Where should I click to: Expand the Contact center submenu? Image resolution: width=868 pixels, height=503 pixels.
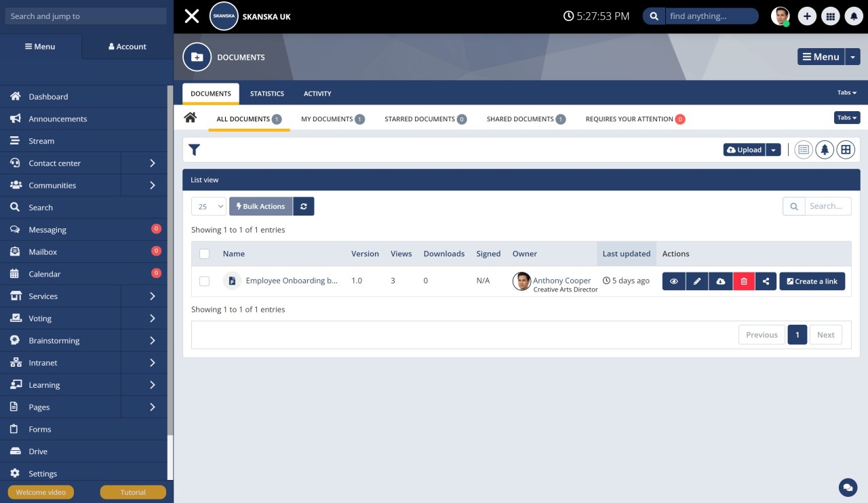pyautogui.click(x=152, y=163)
